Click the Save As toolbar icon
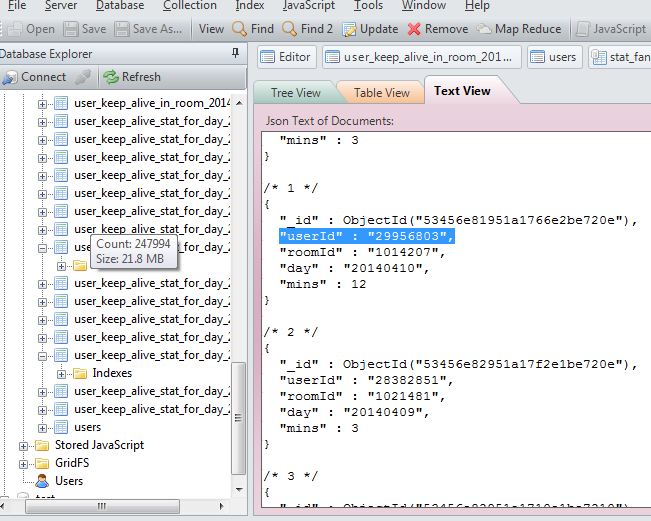Screen dimensions: 651x521 [x=122, y=29]
